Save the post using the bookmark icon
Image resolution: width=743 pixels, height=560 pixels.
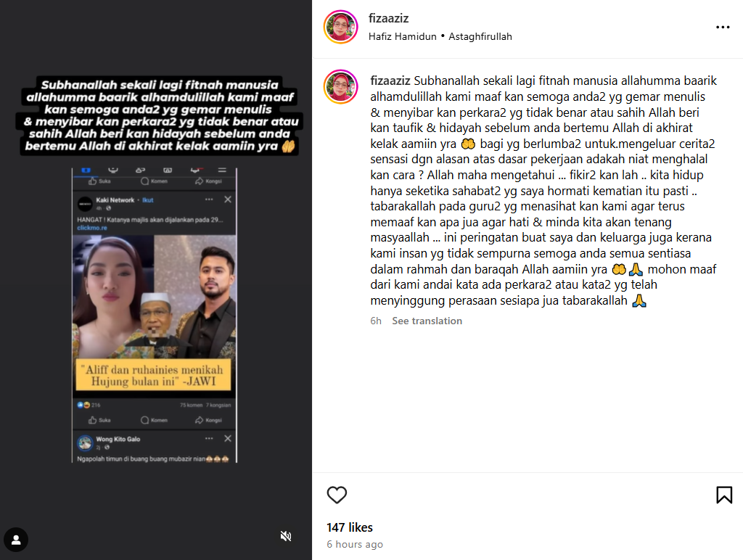[724, 495]
